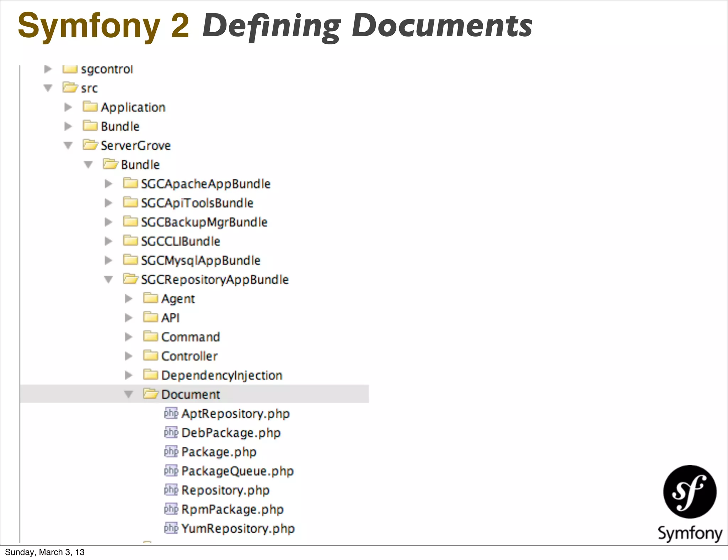Expand the SGCBackupMgrBundle triangle
Viewport: 728px width, 560px height.
coord(108,222)
